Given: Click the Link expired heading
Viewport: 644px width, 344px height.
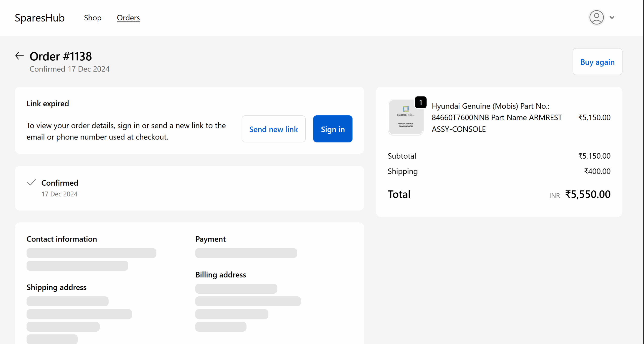Looking at the screenshot, I should pyautogui.click(x=48, y=104).
